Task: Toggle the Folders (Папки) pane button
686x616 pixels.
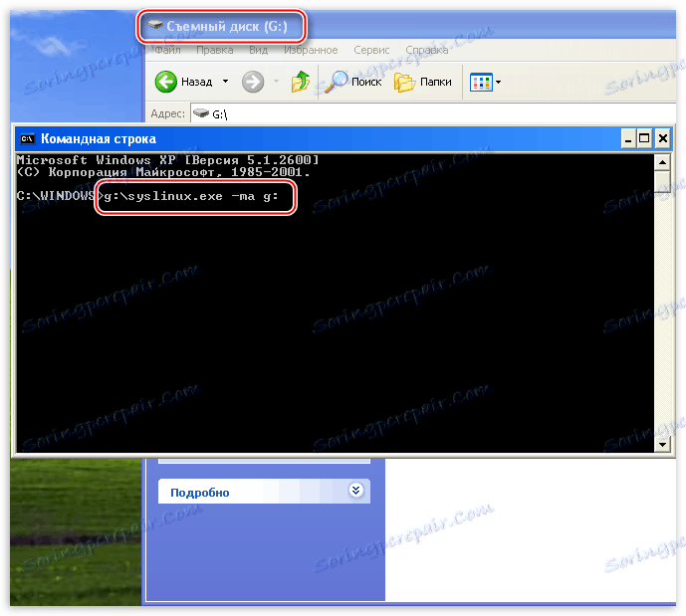Action: coord(422,82)
